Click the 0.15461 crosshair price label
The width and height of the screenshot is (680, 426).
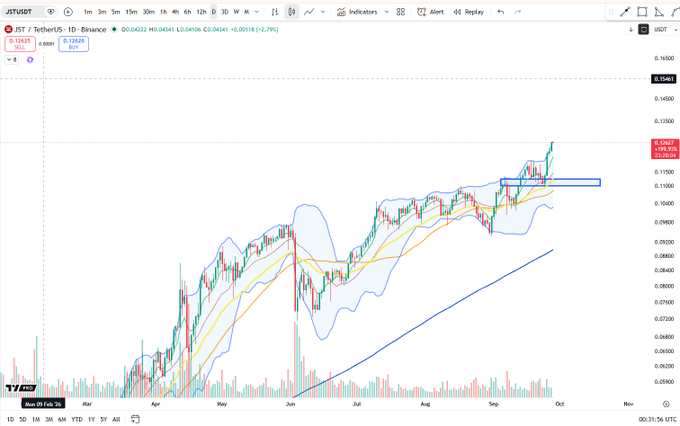pyautogui.click(x=664, y=79)
